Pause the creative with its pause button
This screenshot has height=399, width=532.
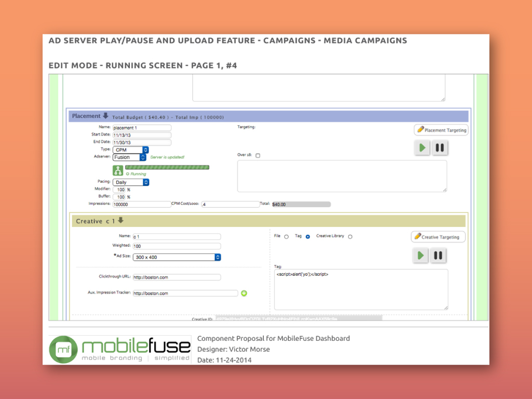click(438, 256)
